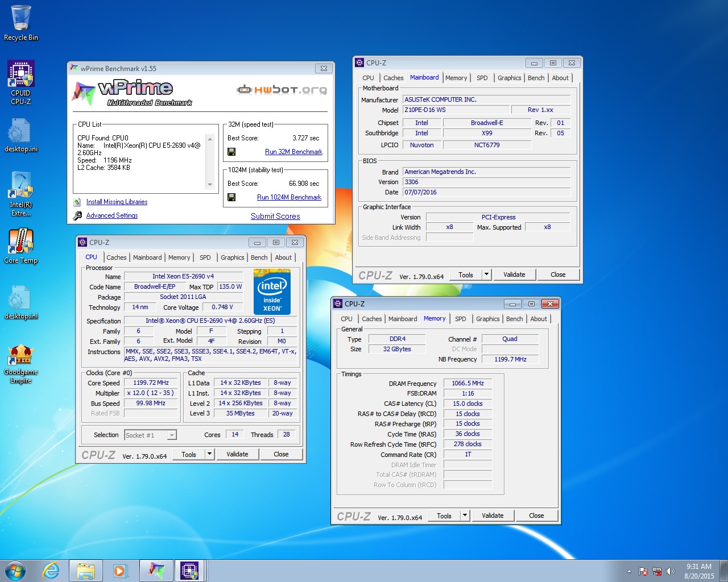Click Close button in Memory window

[x=536, y=516]
